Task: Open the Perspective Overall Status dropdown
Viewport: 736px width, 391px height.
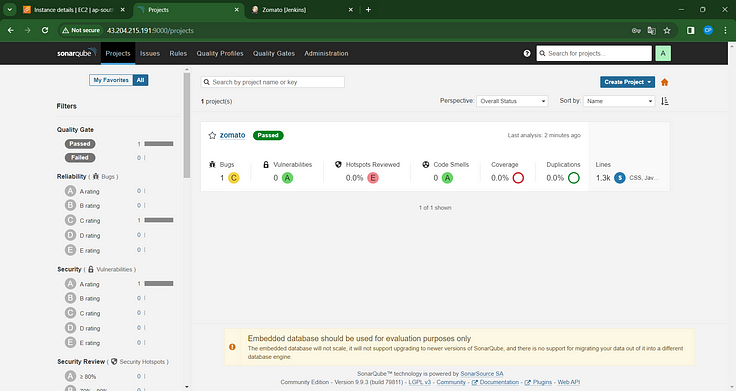Action: coord(512,101)
